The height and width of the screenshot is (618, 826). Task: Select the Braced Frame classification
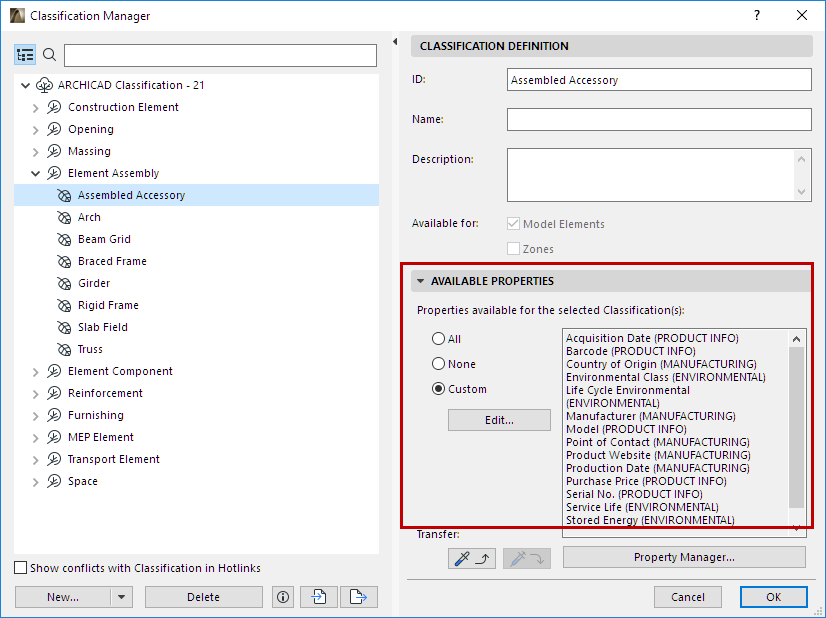click(112, 261)
